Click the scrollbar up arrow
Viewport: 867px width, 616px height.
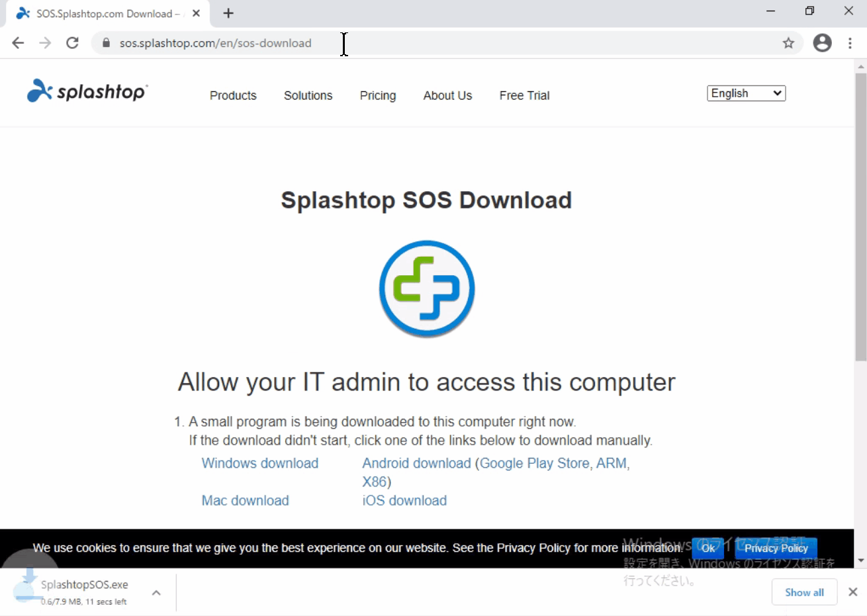click(861, 66)
